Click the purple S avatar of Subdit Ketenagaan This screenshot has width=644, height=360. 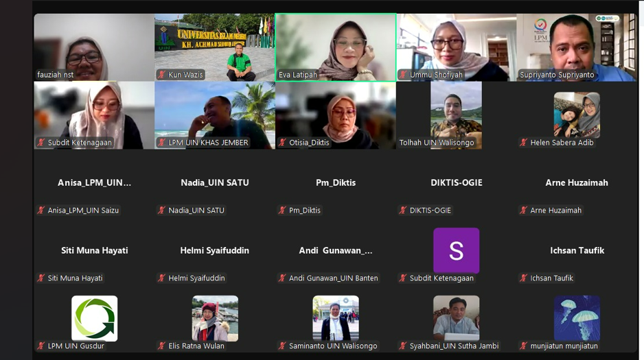tap(456, 250)
